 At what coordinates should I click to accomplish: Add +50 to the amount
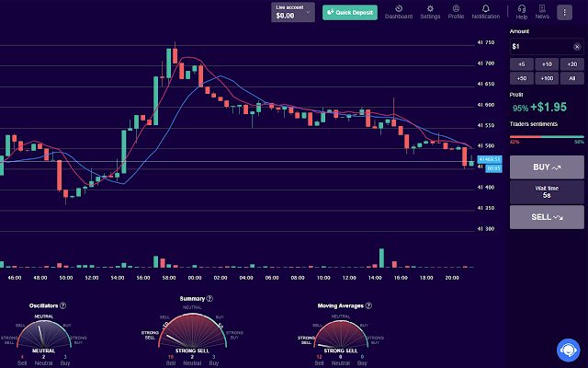(x=522, y=78)
